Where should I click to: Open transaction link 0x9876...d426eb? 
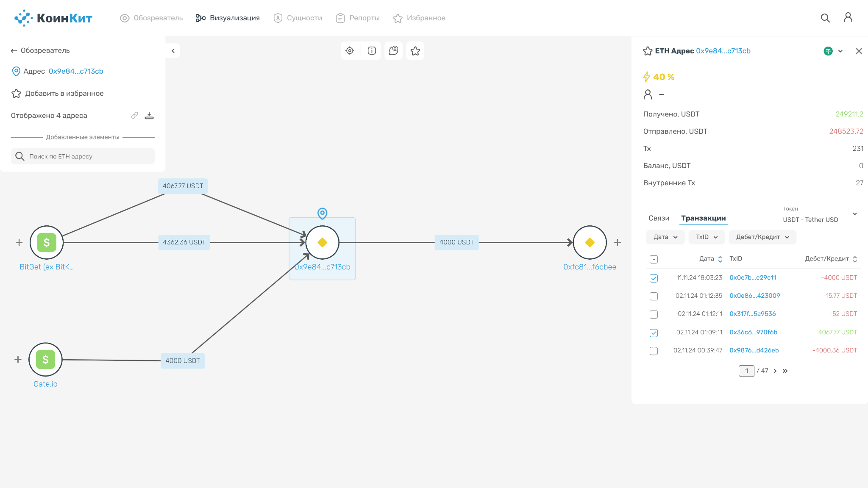coord(754,350)
